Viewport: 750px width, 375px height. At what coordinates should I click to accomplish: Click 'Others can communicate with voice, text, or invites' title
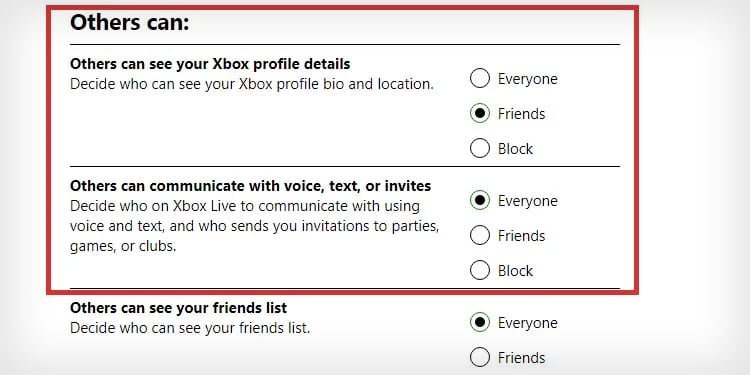pyautogui.click(x=251, y=186)
